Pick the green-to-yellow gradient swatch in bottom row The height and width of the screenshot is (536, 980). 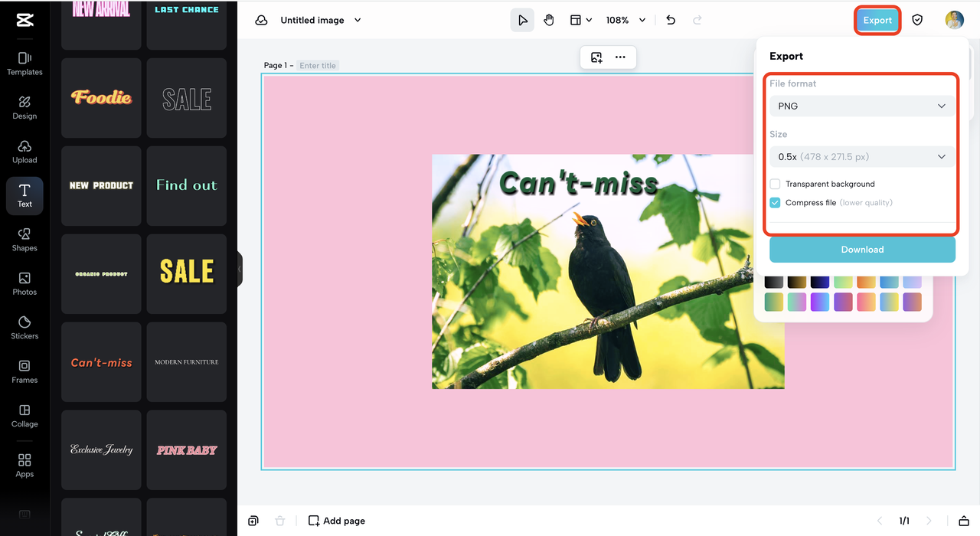tap(774, 302)
